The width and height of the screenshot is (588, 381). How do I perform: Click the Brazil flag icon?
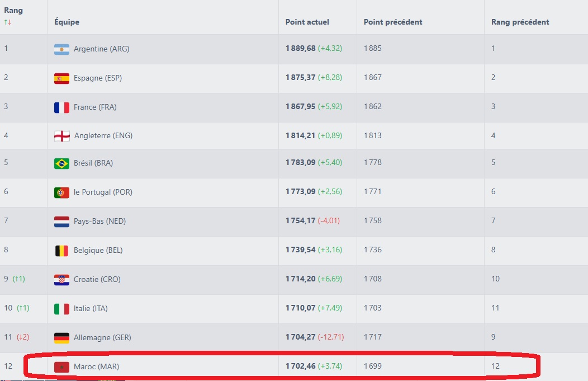61,163
